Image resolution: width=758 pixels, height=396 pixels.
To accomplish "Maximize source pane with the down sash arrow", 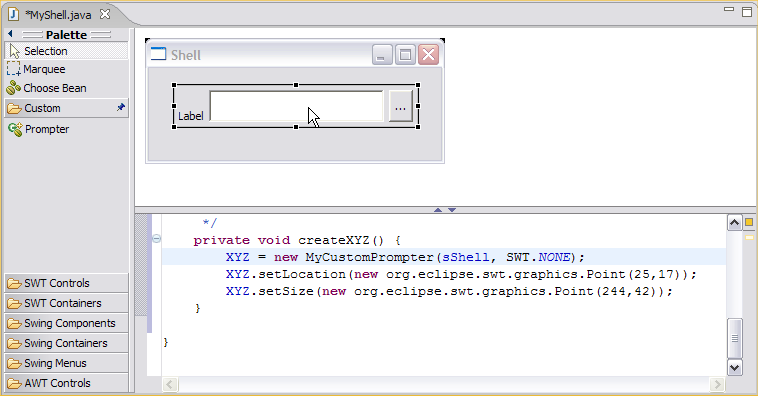I will pos(452,210).
